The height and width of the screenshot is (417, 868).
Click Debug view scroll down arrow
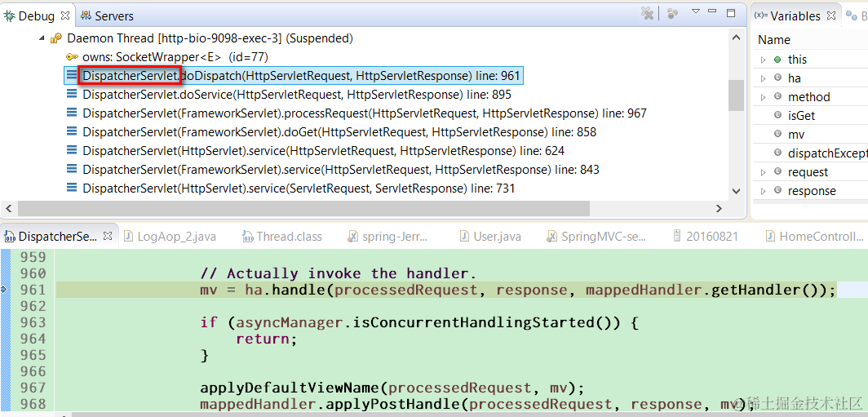pyautogui.click(x=736, y=191)
